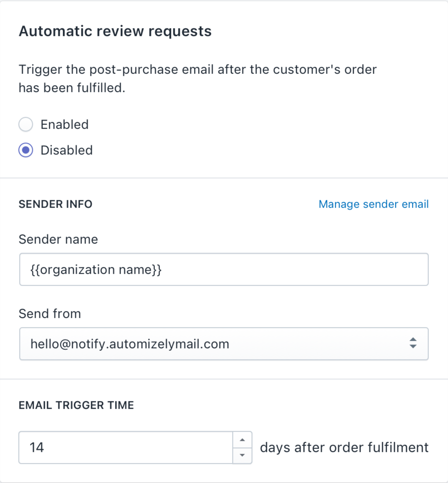This screenshot has width=448, height=483.
Task: Click the Send from double-arrow selector icon
Action: tap(413, 343)
